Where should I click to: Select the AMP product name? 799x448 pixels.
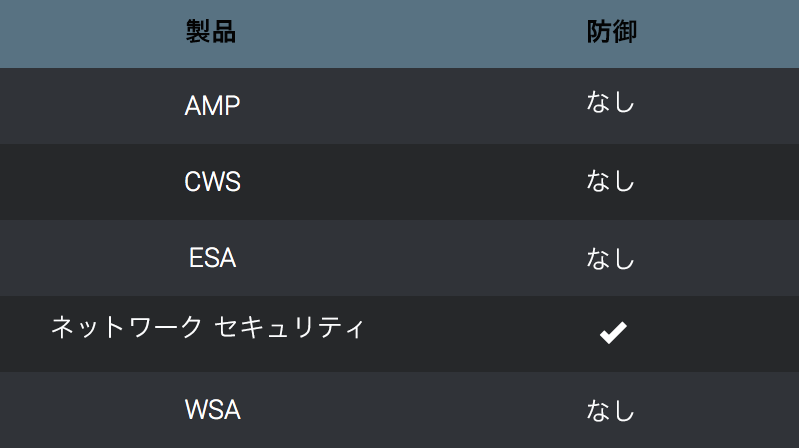click(x=212, y=106)
